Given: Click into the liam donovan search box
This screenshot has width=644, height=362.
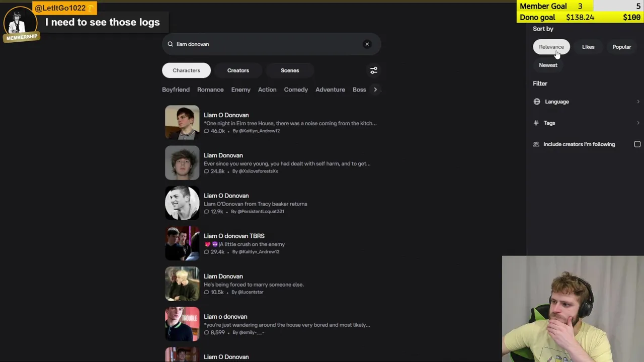Looking at the screenshot, I should coord(271,44).
